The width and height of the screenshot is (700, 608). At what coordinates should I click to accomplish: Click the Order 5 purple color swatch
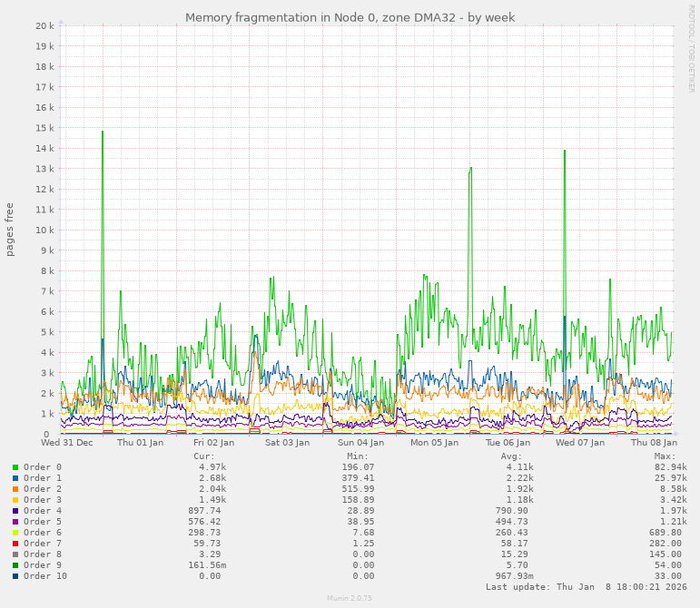point(15,522)
